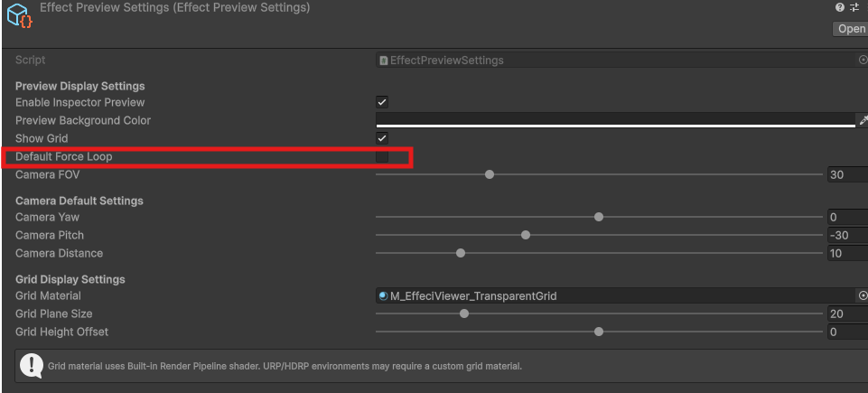Click the Grid Plane Size slider handle
Screen dimensions: 868x393
coord(464,313)
